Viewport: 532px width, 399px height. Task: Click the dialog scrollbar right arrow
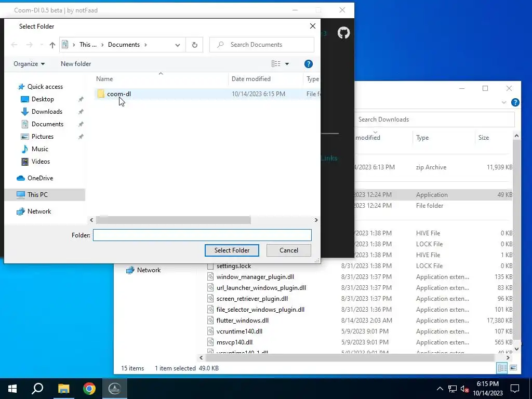coord(316,220)
